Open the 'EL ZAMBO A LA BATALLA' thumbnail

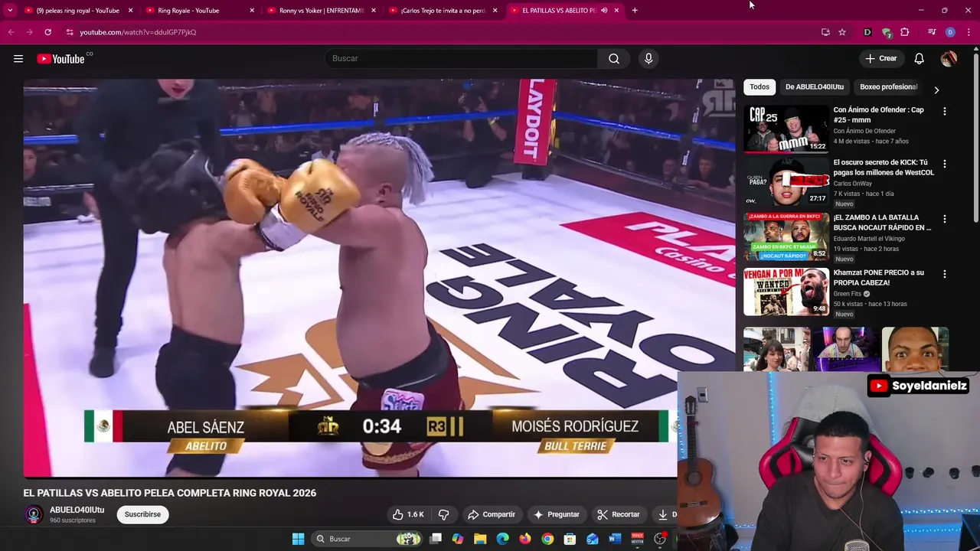786,236
